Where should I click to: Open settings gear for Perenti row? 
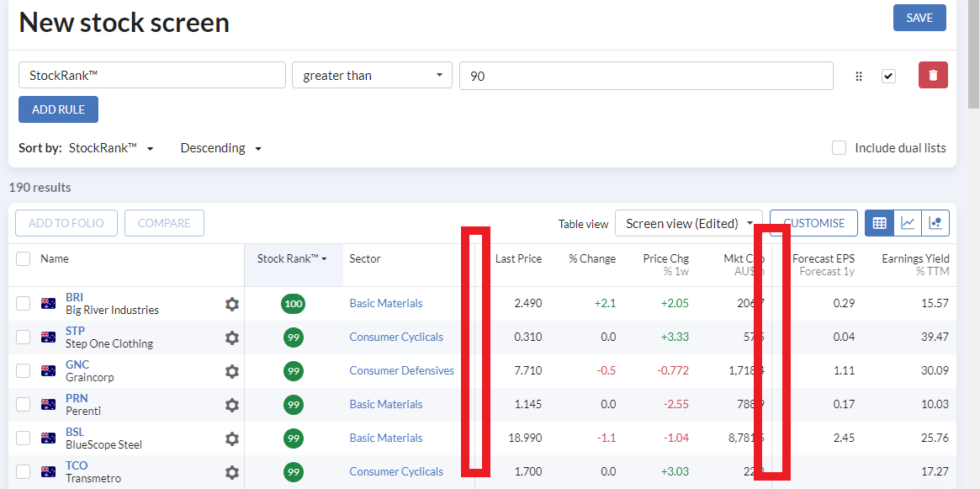click(x=232, y=405)
